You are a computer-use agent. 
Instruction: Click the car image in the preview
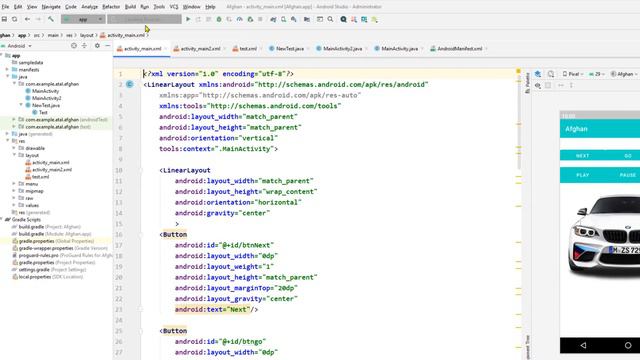point(604,236)
